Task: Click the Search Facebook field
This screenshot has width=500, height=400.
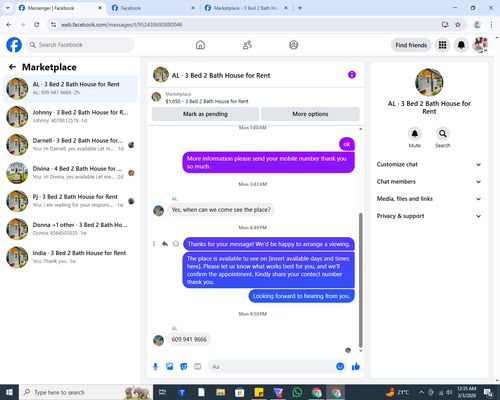Action: pyautogui.click(x=80, y=45)
